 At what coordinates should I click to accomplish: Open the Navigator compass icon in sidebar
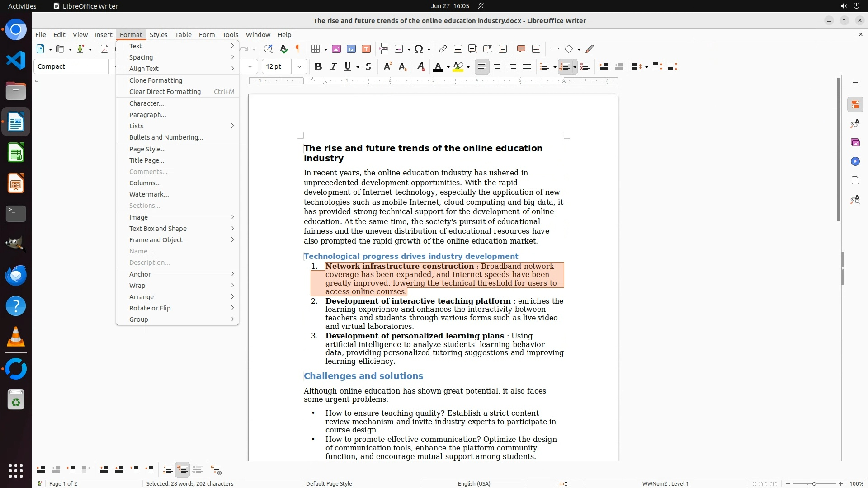(855, 161)
